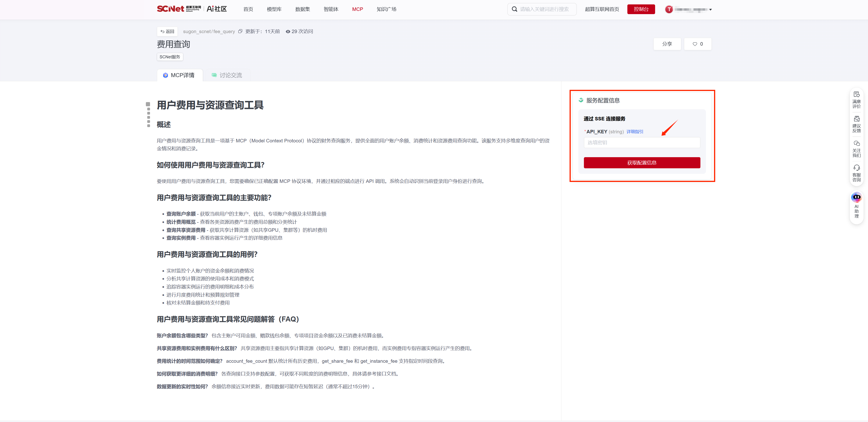The image size is (868, 422).
Task: Open the 模型库 navigation item
Action: tap(274, 9)
